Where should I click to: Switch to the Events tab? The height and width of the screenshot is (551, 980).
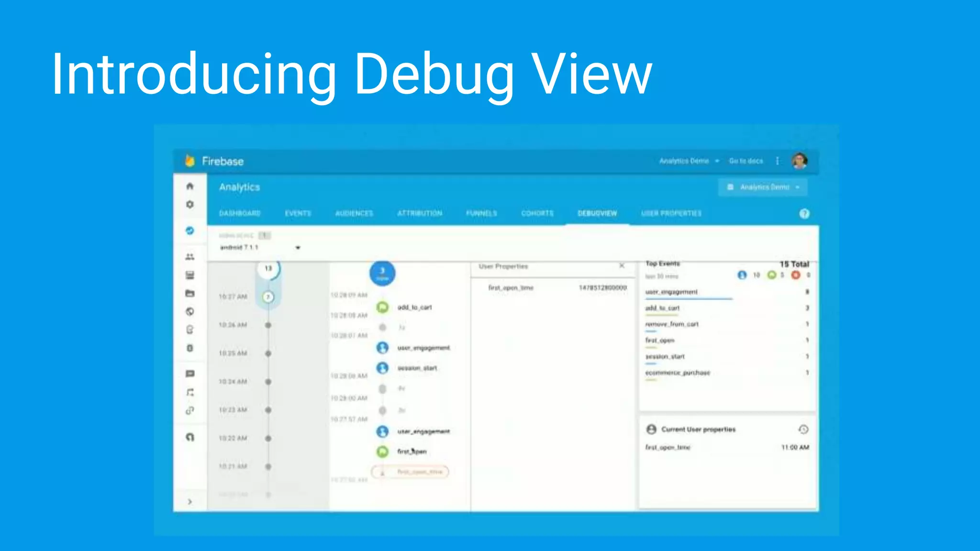298,213
